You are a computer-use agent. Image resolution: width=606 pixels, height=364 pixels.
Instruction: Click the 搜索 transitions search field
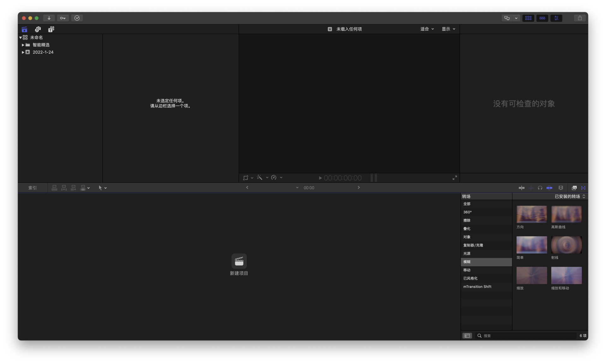pyautogui.click(x=526, y=336)
